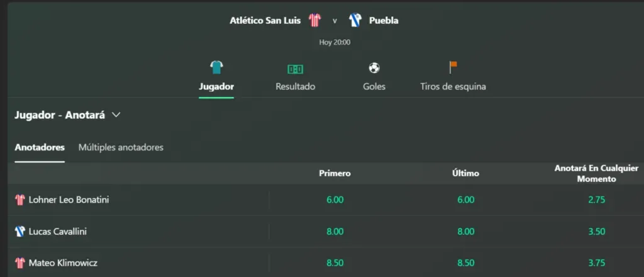Select Bonatini anytime scorer odds 2.75

click(596, 200)
